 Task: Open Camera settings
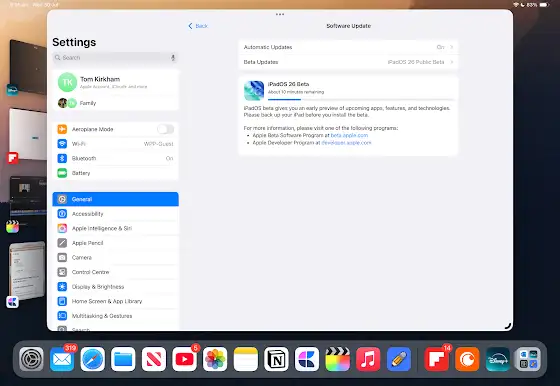pos(115,257)
